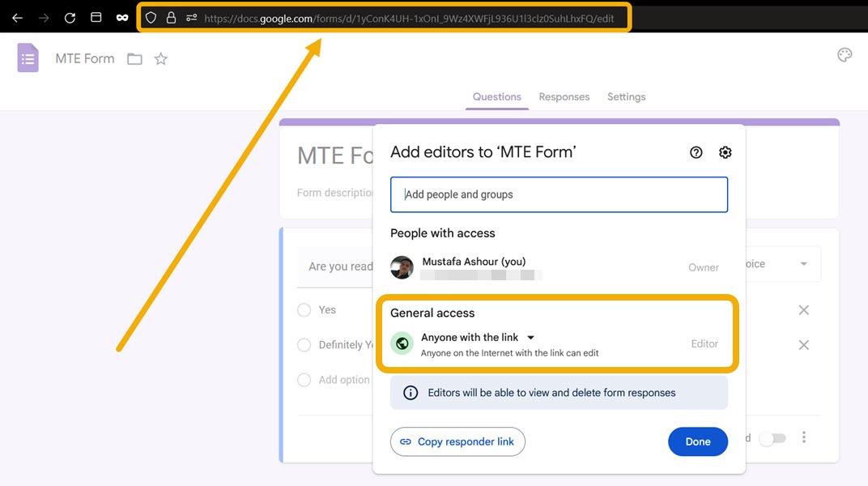
Task: Switch to the Responses tab
Action: coord(564,96)
